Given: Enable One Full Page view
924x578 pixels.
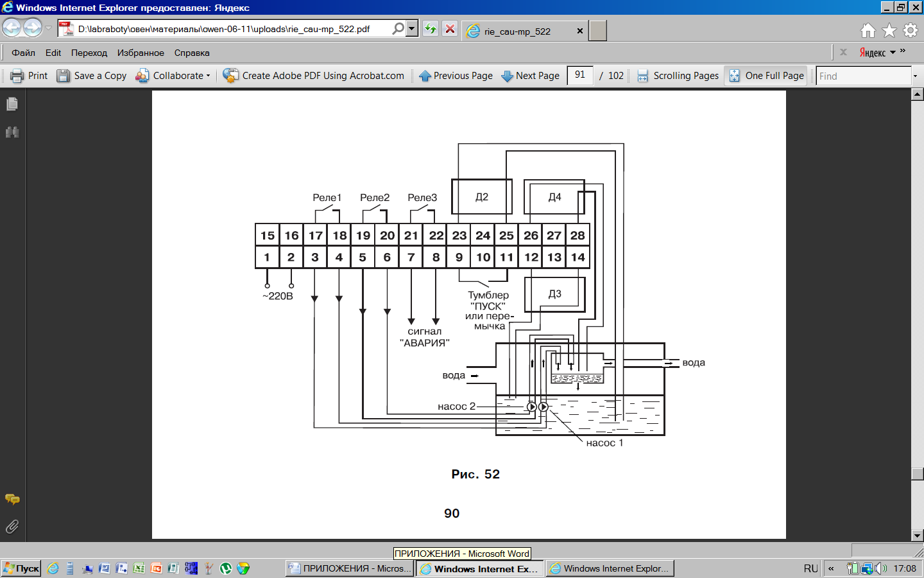Looking at the screenshot, I should [767, 76].
